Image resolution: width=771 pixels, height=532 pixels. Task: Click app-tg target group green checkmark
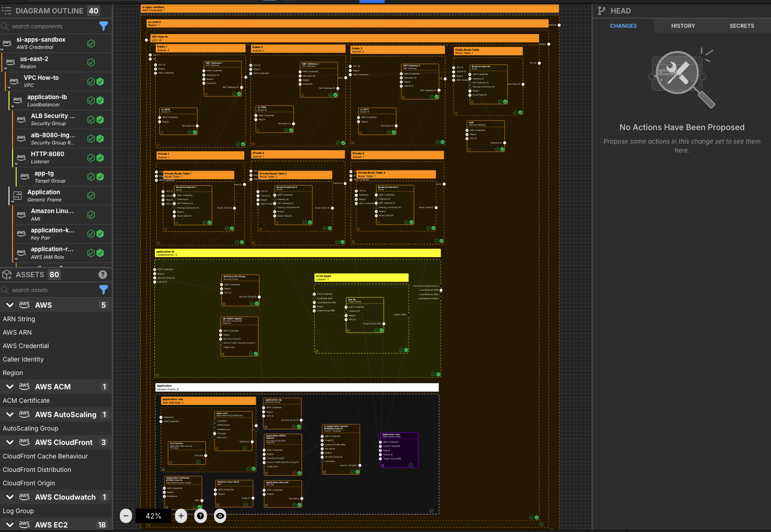click(100, 177)
